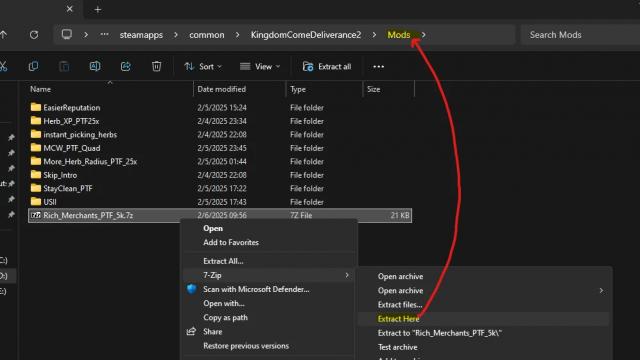Select Skip_Intro folder
This screenshot has height=360, width=640.
pyautogui.click(x=60, y=175)
